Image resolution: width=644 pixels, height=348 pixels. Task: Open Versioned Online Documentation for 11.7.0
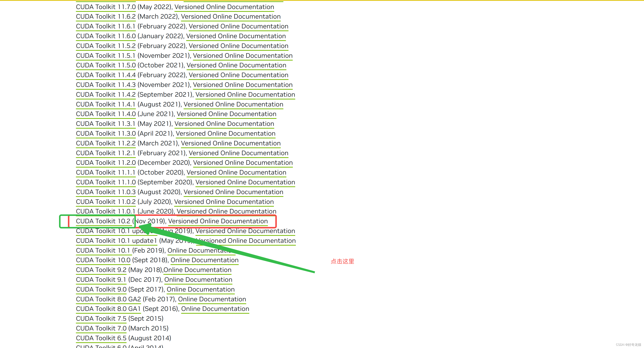click(x=224, y=7)
